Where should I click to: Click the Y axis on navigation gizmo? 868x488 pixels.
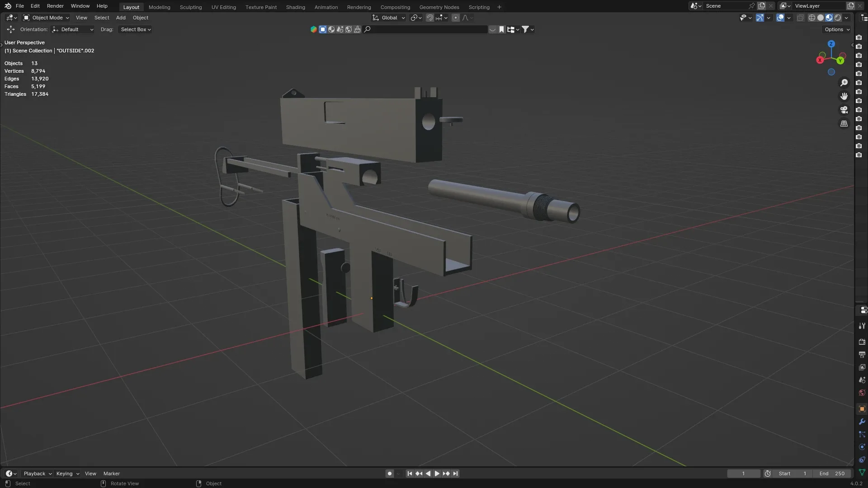coord(840,61)
